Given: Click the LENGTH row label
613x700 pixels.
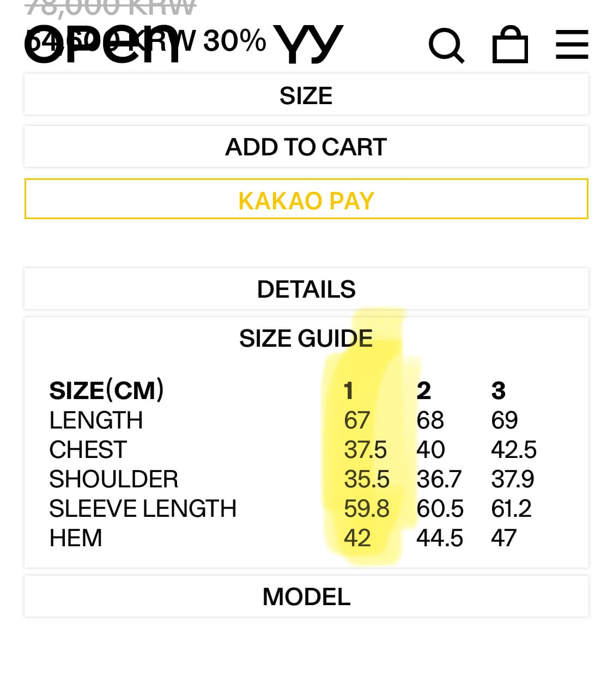Looking at the screenshot, I should [96, 420].
